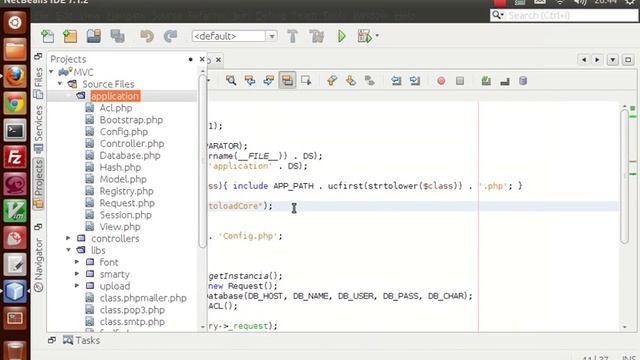640x360 pixels.
Task: Select View.php in the Projects tree
Action: 120,226
